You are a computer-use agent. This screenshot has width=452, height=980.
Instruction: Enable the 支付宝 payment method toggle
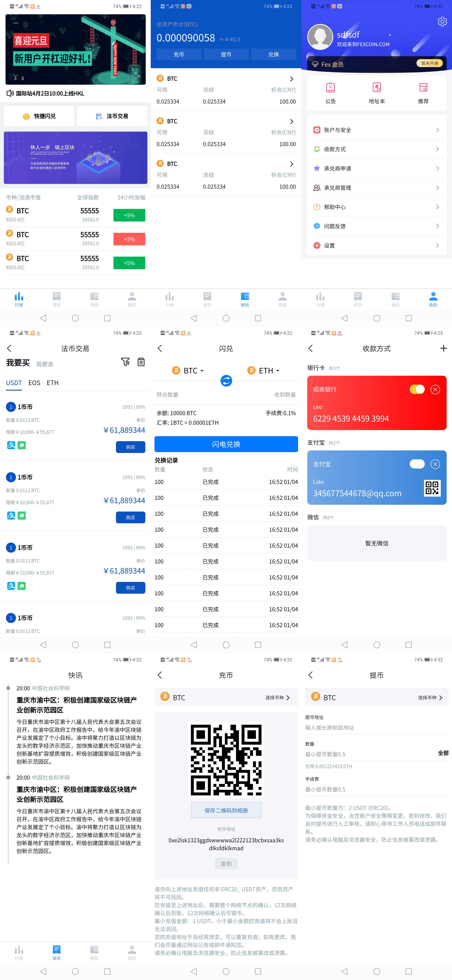(x=417, y=464)
